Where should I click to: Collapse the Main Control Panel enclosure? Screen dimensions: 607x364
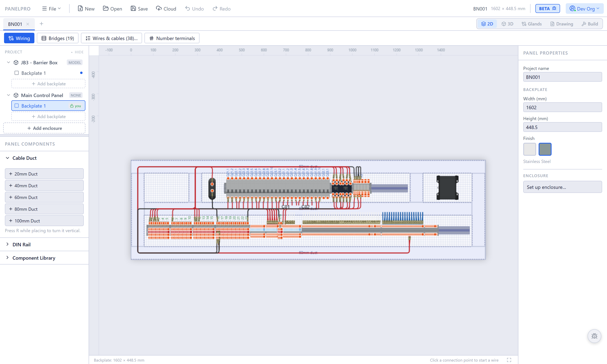(x=8, y=95)
